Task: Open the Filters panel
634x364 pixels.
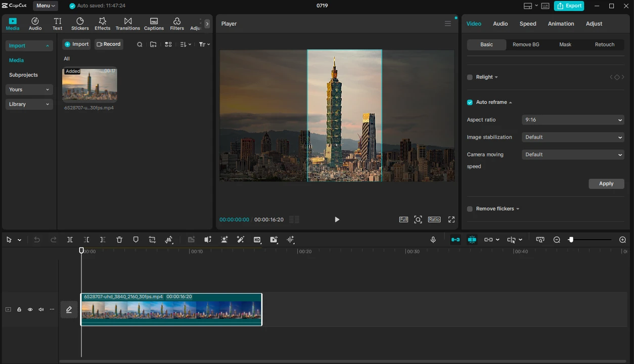Action: 177,24
